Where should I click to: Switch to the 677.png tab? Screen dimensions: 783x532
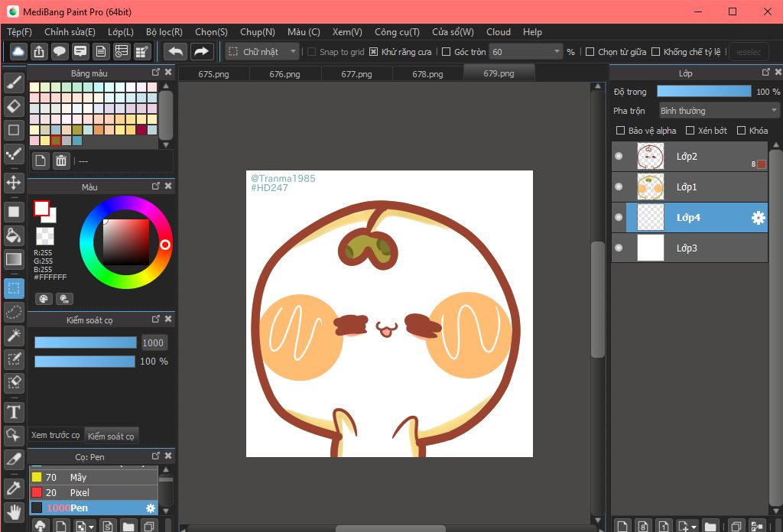pyautogui.click(x=356, y=74)
